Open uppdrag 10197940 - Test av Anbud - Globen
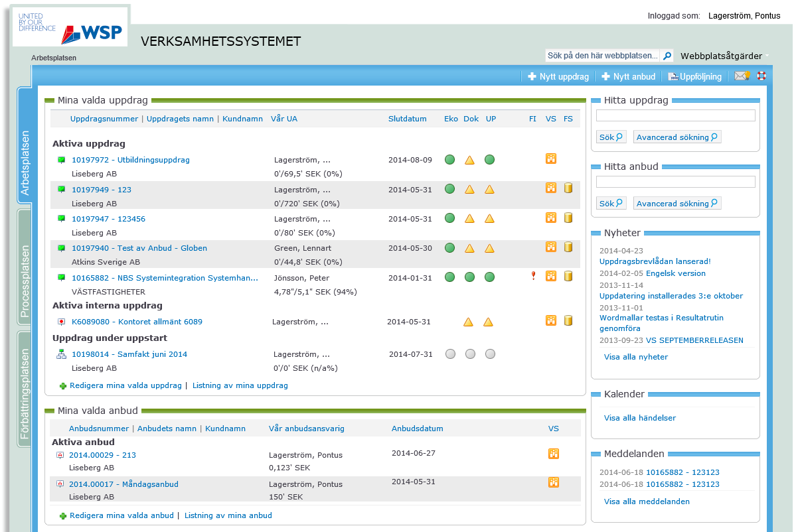 tap(139, 248)
